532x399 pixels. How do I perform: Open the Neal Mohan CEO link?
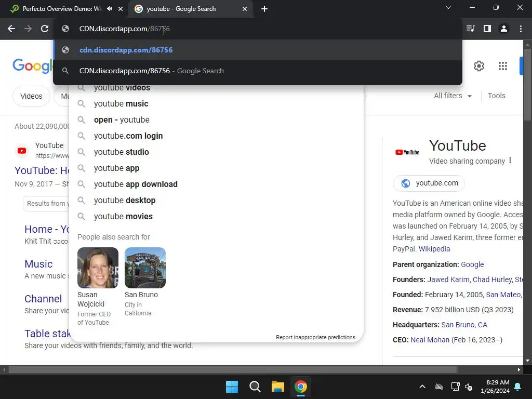pos(430,340)
